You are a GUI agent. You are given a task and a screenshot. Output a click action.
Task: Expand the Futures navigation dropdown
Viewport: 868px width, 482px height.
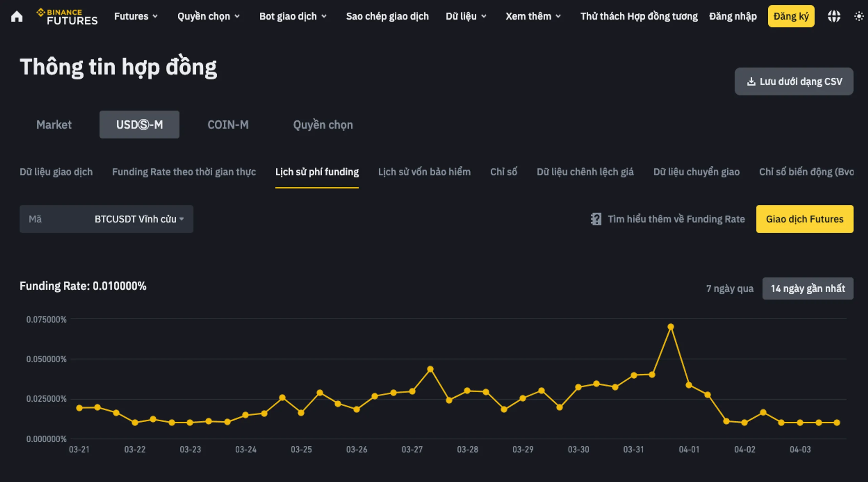136,16
